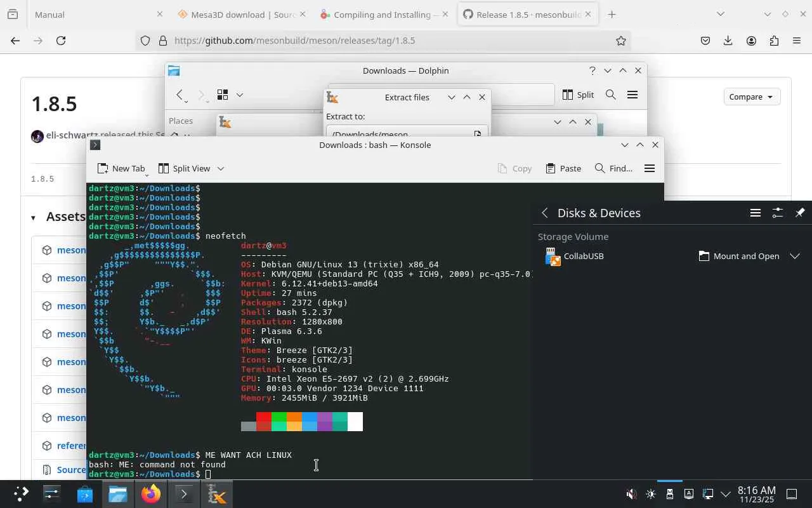Unmute audio via the volume tray icon
The width and height of the screenshot is (812, 508).
(x=631, y=493)
